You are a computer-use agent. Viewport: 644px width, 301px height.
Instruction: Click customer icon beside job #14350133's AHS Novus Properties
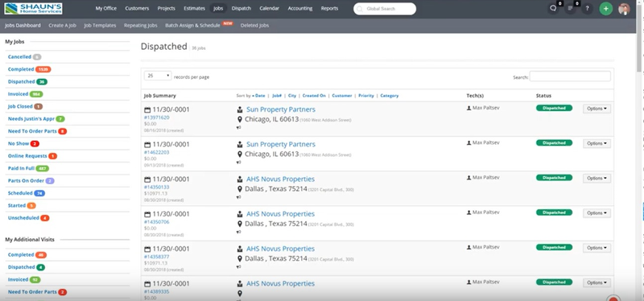tap(240, 179)
